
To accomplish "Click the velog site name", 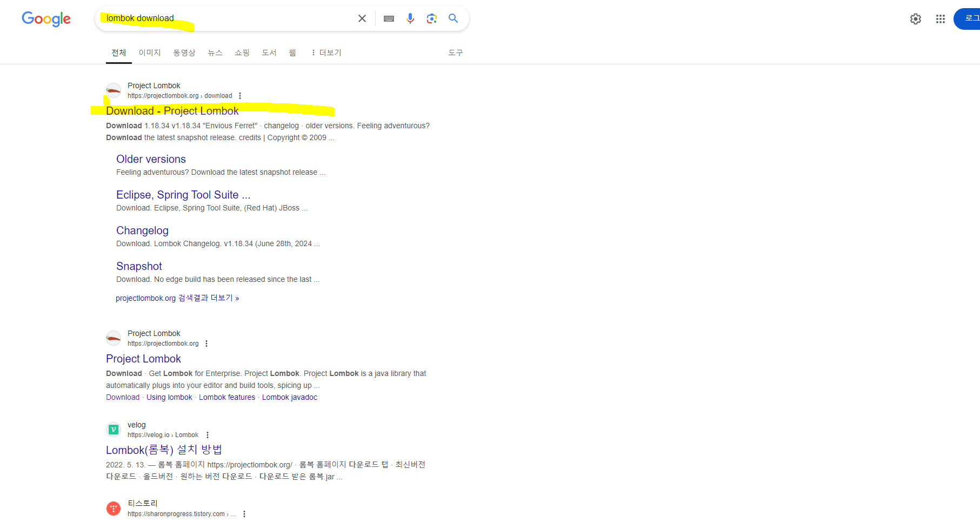I will pos(137,425).
